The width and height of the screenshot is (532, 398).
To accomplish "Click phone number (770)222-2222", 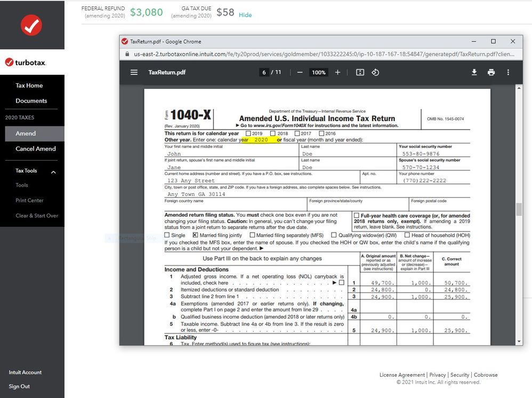I will tap(424, 181).
